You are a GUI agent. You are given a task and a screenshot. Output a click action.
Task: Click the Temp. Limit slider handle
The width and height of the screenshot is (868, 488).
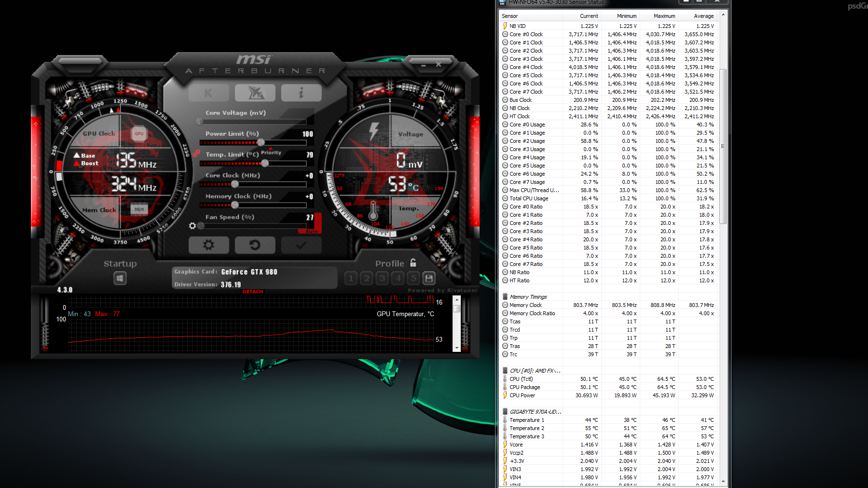(x=265, y=163)
